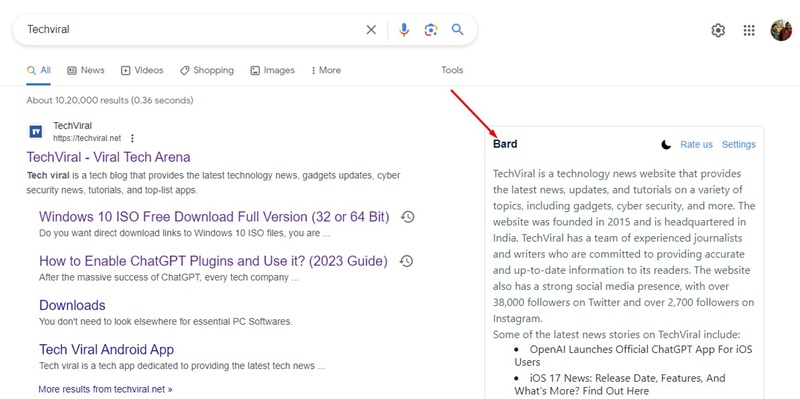The height and width of the screenshot is (399, 800).
Task: Open Google Lens image search icon
Action: pyautogui.click(x=431, y=30)
